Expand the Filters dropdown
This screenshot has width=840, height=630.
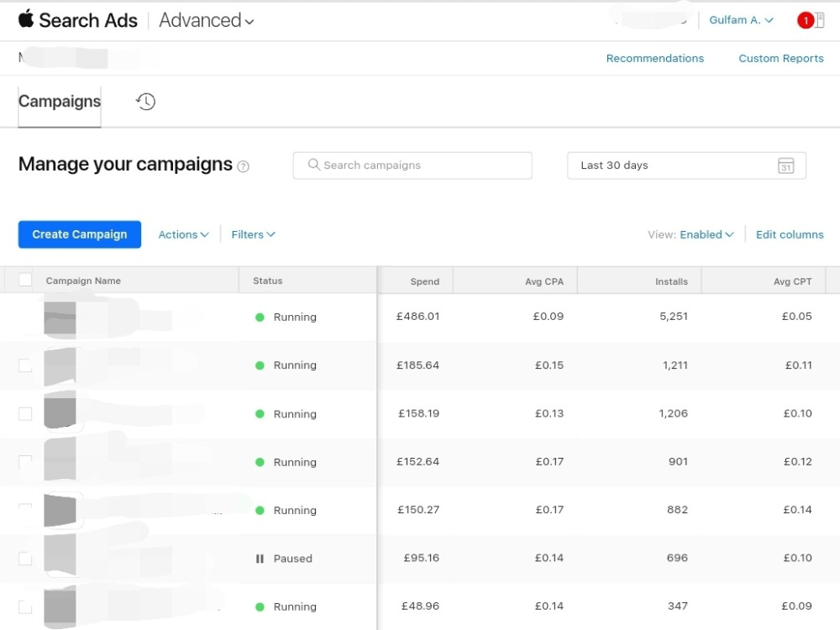pyautogui.click(x=253, y=234)
